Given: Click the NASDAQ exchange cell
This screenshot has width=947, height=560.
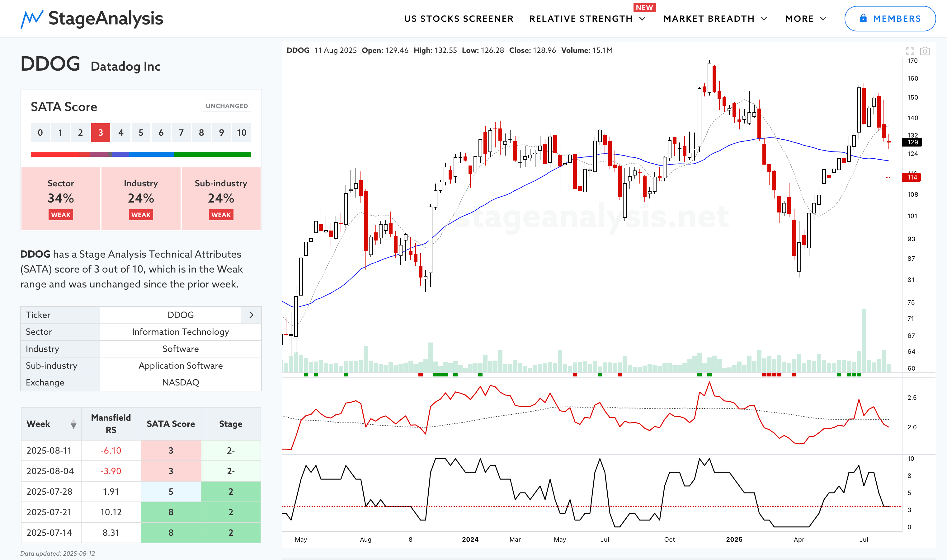Looking at the screenshot, I should (181, 382).
